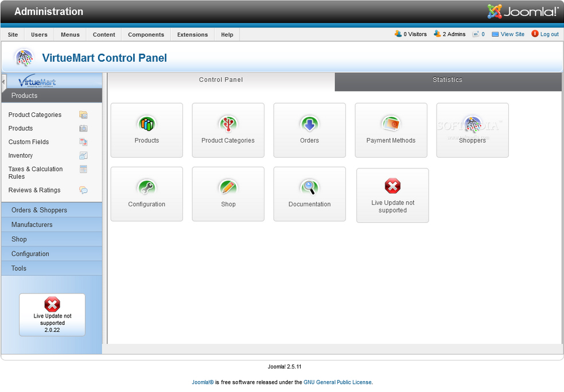The image size is (564, 392).
Task: Expand the Shop sidebar section
Action: click(x=52, y=240)
